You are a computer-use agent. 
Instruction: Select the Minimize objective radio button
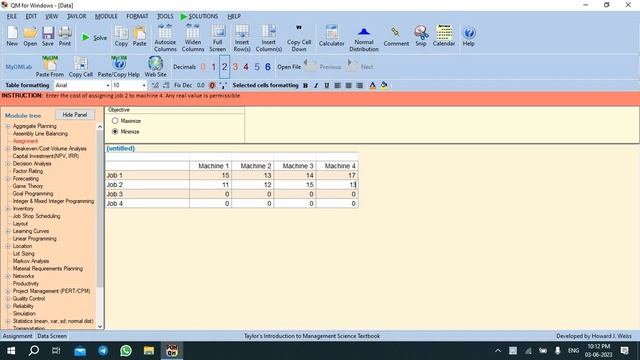[115, 131]
